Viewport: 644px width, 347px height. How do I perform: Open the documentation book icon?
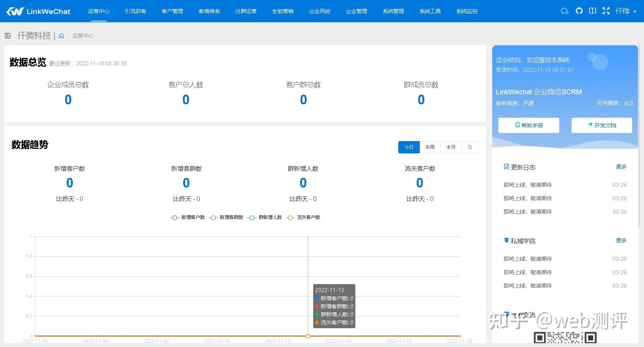pos(592,11)
